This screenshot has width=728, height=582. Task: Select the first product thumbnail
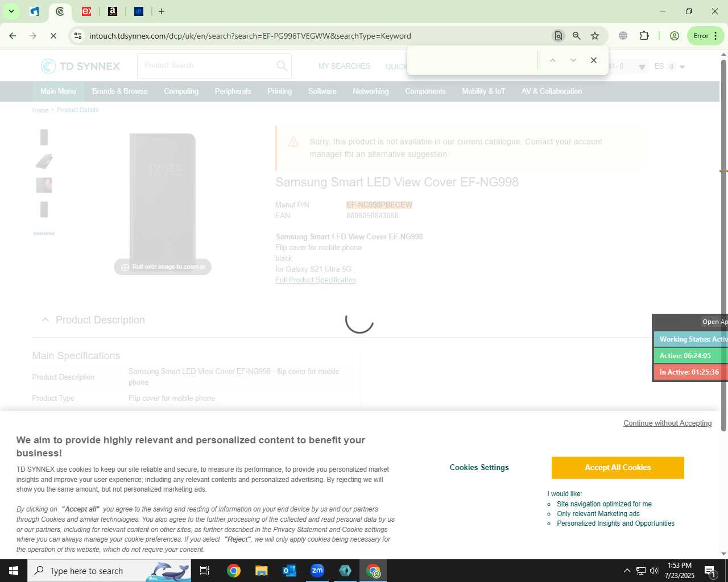44,137
